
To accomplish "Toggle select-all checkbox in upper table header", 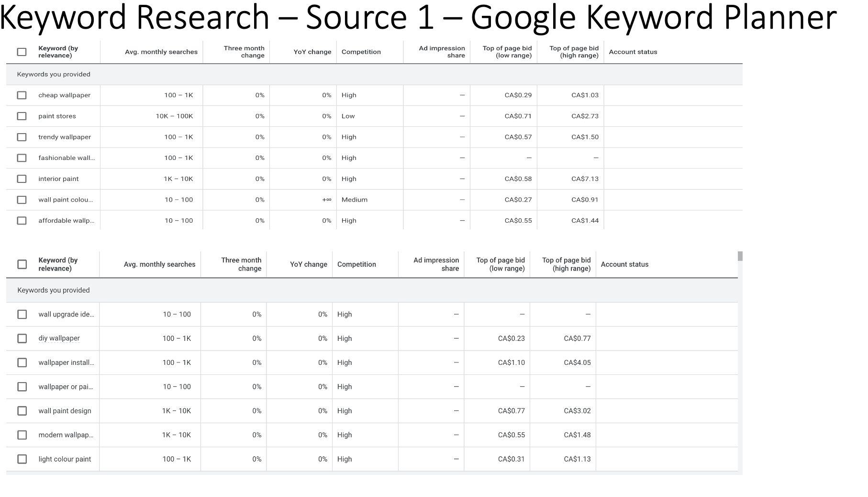I will coord(22,52).
